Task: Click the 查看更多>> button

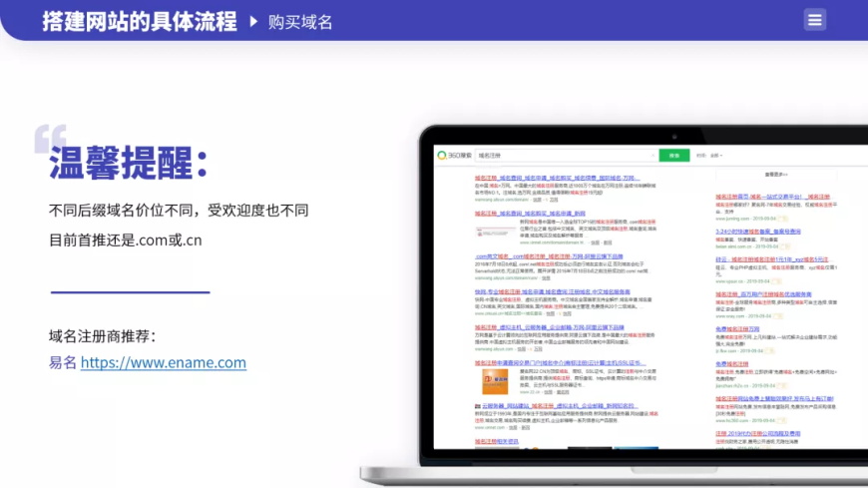Action: [776, 175]
